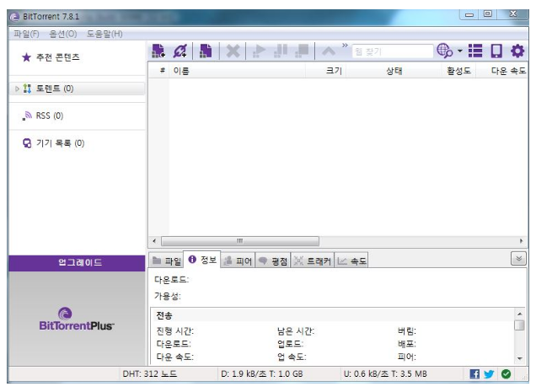Sort by the 상태 column header
Image resolution: width=536 pixels, height=392 pixels.
[x=394, y=71]
